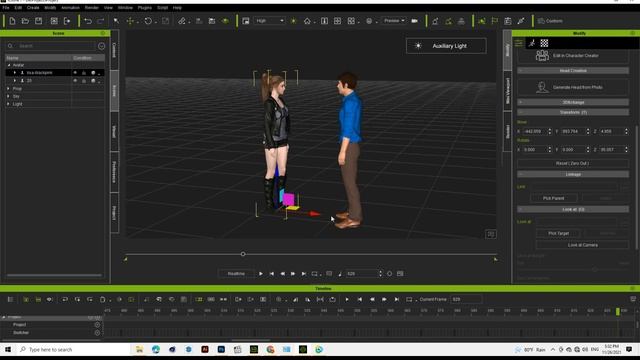The image size is (640, 360).
Task: Open the Plugins menu
Action: (x=144, y=8)
